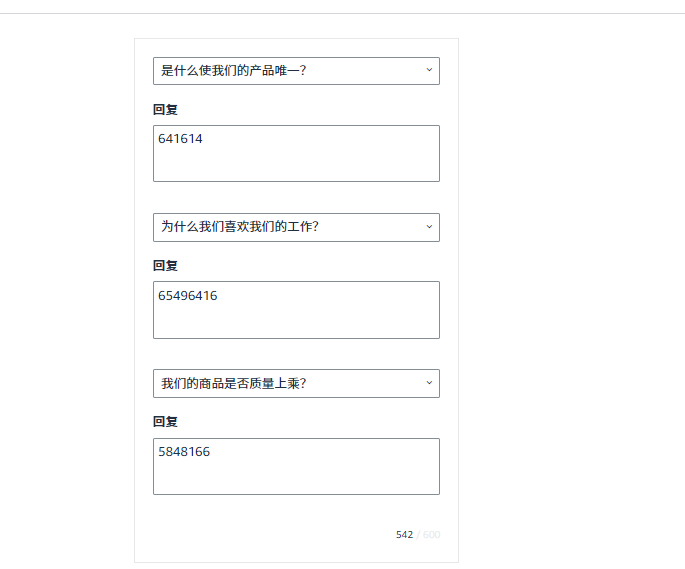The image size is (685, 569).
Task: Click the 回复 label above the 65496416 field
Action: [x=165, y=266]
